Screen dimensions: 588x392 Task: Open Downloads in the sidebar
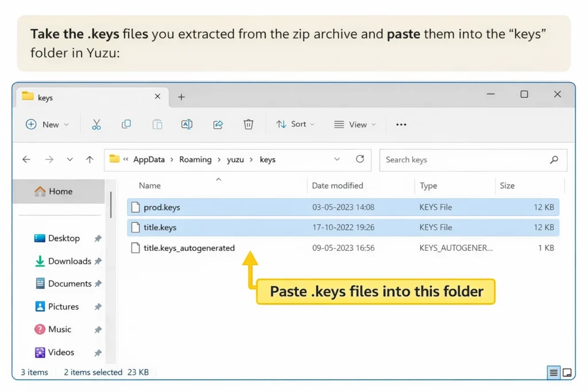pyautogui.click(x=69, y=261)
